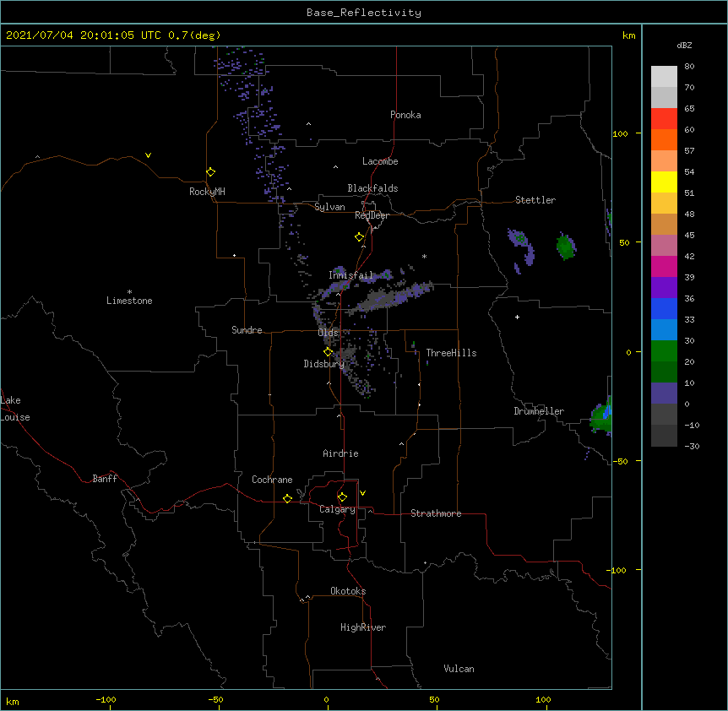Screen dimensions: 728x711
Task: Click the 100 tick on the right vertical axis
Action: 620,134
